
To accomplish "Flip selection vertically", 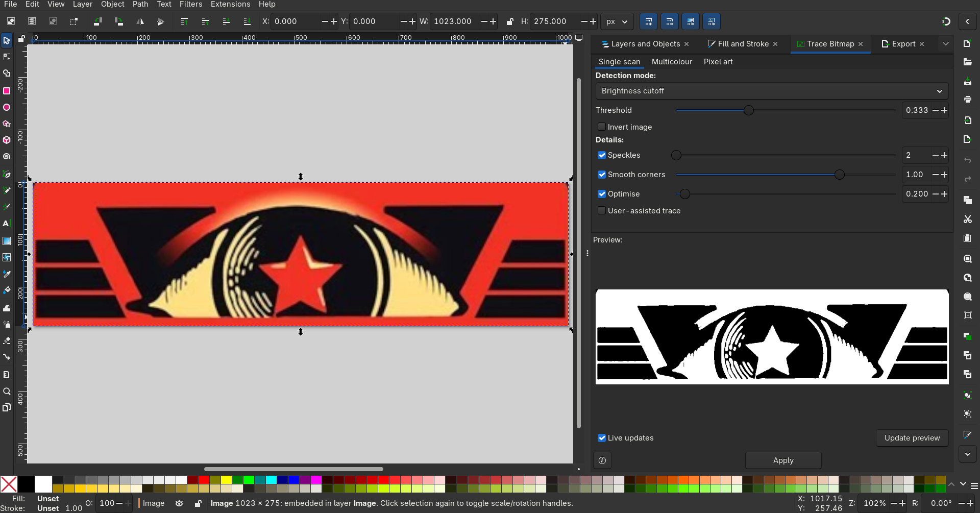I will [x=161, y=21].
